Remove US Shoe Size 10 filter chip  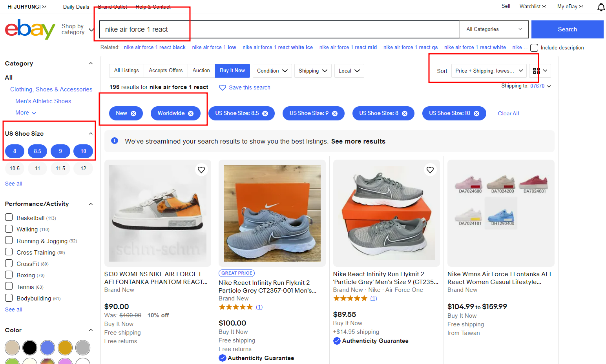(476, 113)
